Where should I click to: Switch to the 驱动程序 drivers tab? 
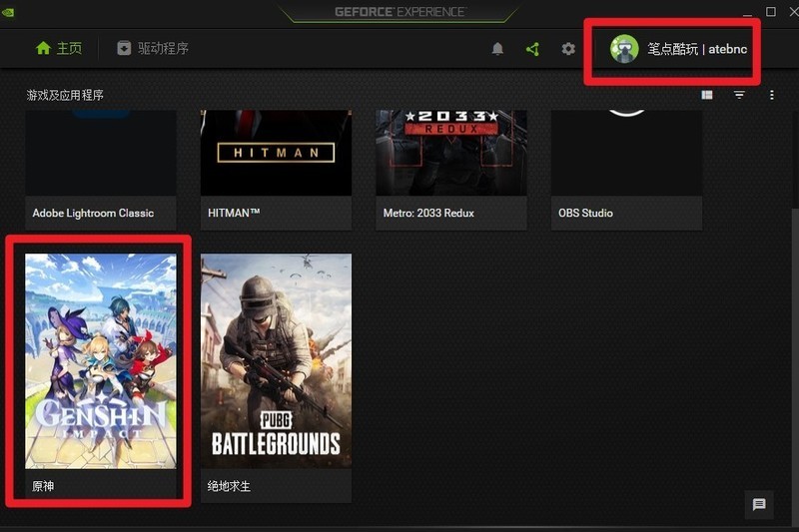click(x=153, y=48)
